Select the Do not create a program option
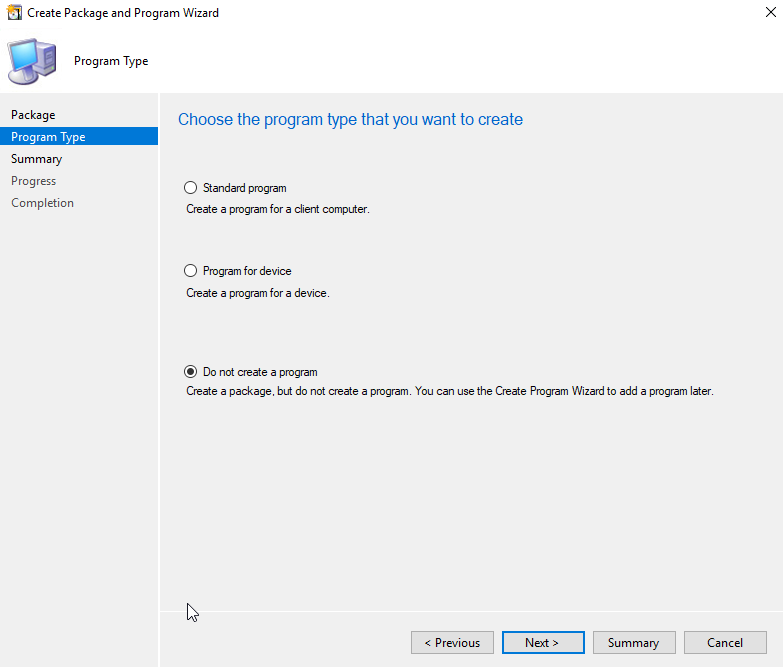The image size is (783, 667). (x=191, y=372)
